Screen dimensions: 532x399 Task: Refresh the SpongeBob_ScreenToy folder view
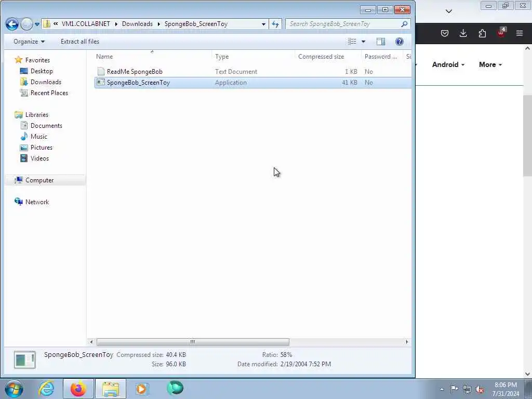coord(275,24)
